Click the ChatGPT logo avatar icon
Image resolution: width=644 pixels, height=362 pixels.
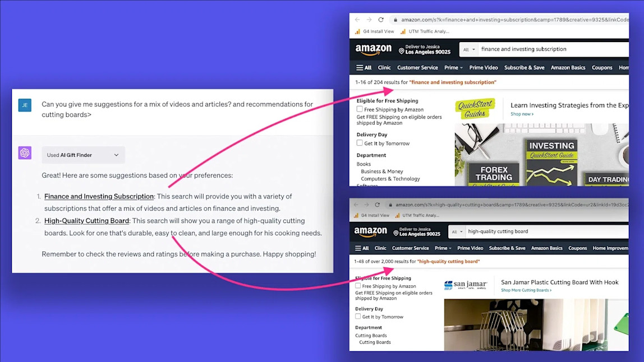25,153
